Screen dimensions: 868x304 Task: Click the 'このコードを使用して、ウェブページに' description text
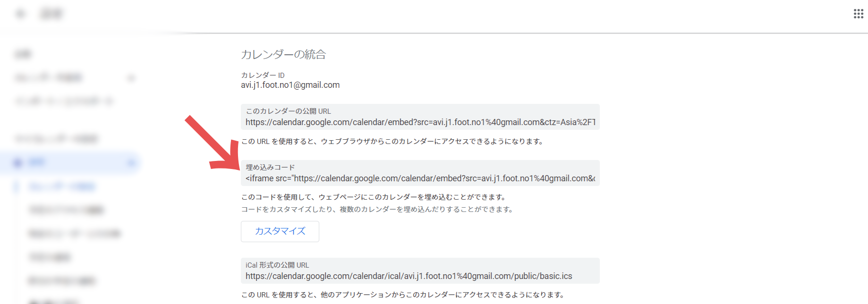pos(374,197)
